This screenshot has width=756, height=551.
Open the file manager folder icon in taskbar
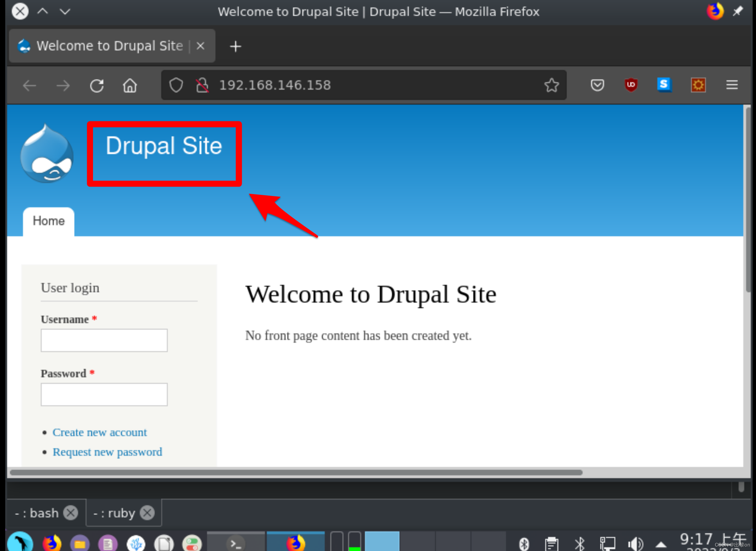pos(80,543)
